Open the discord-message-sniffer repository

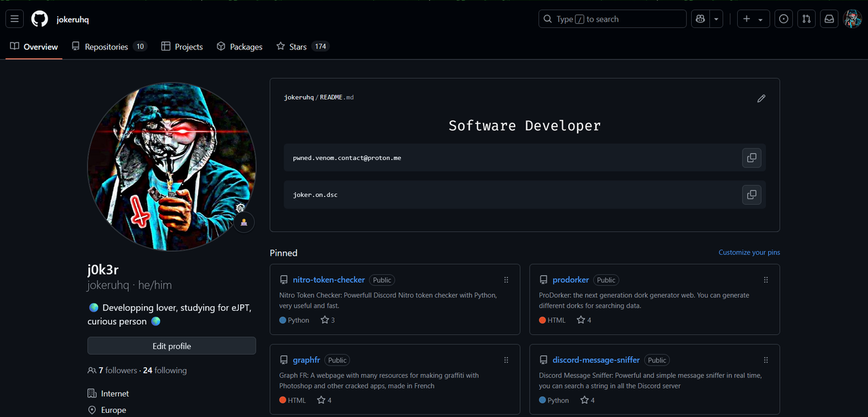tap(596, 360)
